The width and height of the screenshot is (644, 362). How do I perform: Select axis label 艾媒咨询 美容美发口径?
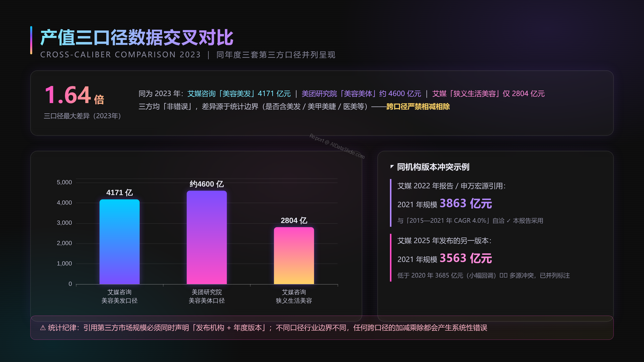click(119, 296)
